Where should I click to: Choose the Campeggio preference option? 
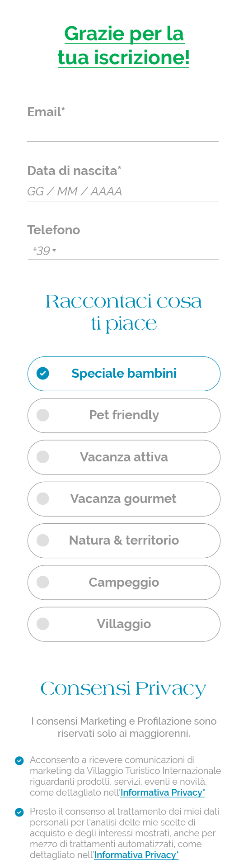(x=124, y=583)
